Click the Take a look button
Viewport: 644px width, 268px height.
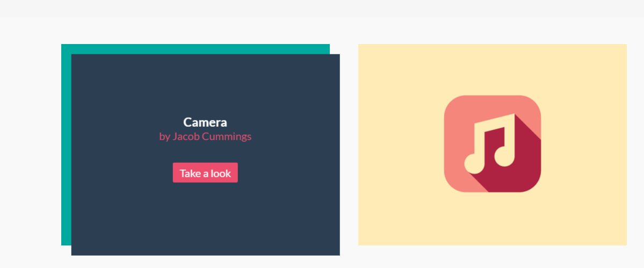pos(205,173)
